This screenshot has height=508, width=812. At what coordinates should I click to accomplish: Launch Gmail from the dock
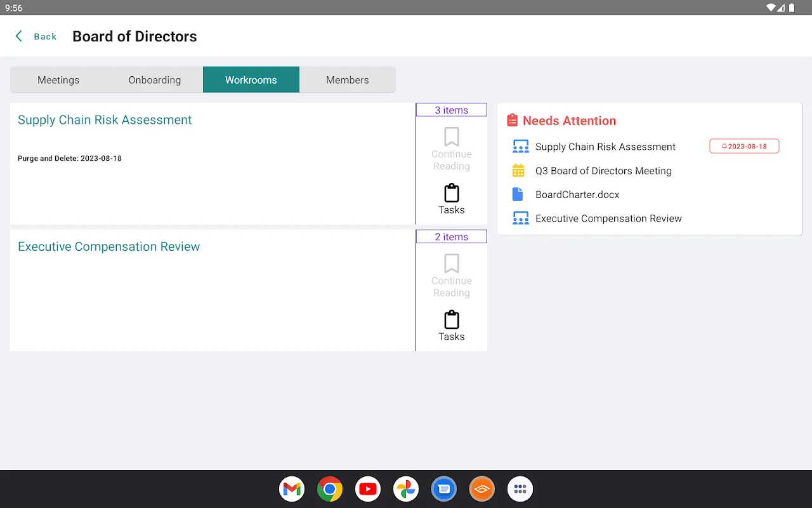click(x=292, y=489)
